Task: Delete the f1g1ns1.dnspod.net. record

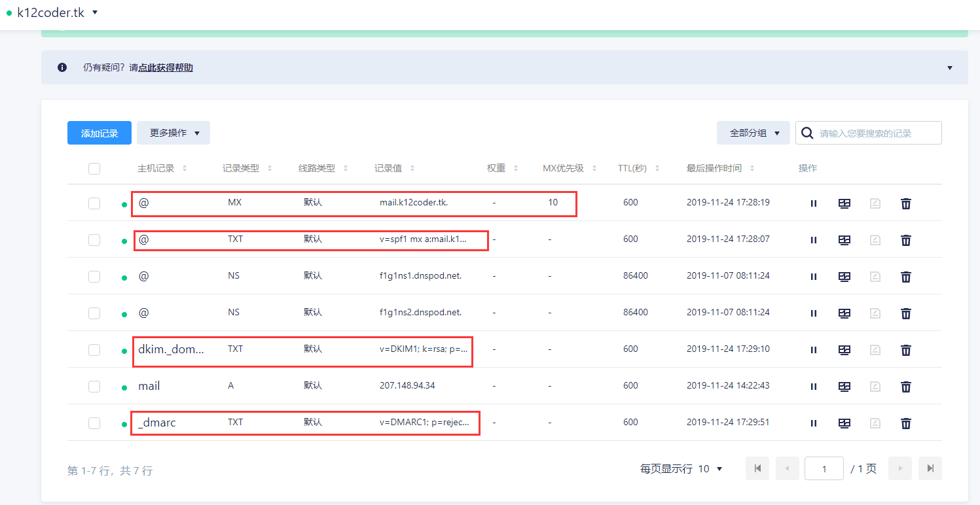Action: pyautogui.click(x=906, y=277)
